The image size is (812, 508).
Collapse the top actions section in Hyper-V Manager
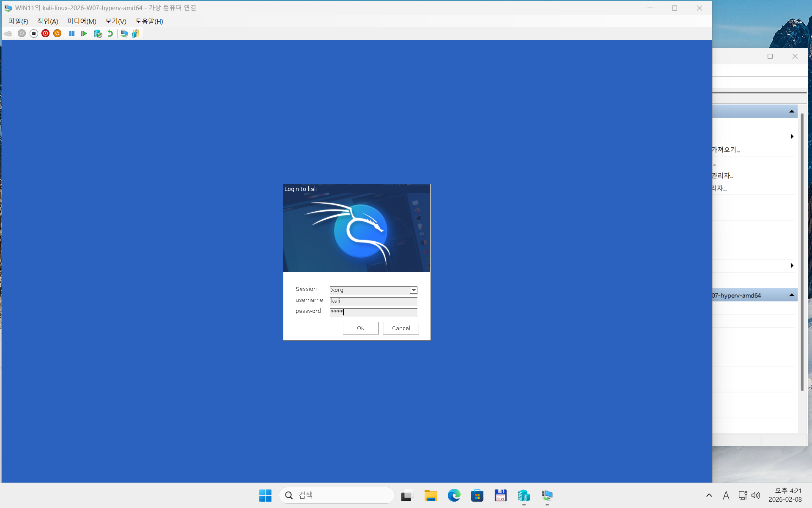coord(792,111)
